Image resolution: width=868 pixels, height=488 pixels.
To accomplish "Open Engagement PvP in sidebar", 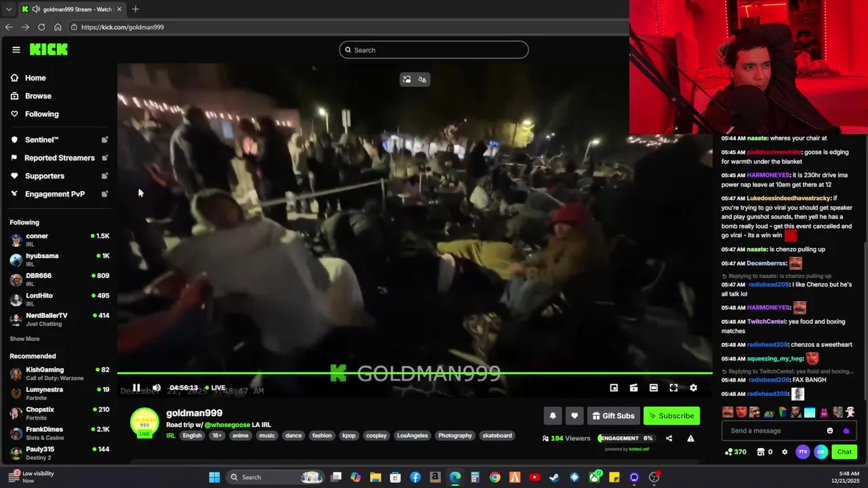I will click(x=55, y=194).
